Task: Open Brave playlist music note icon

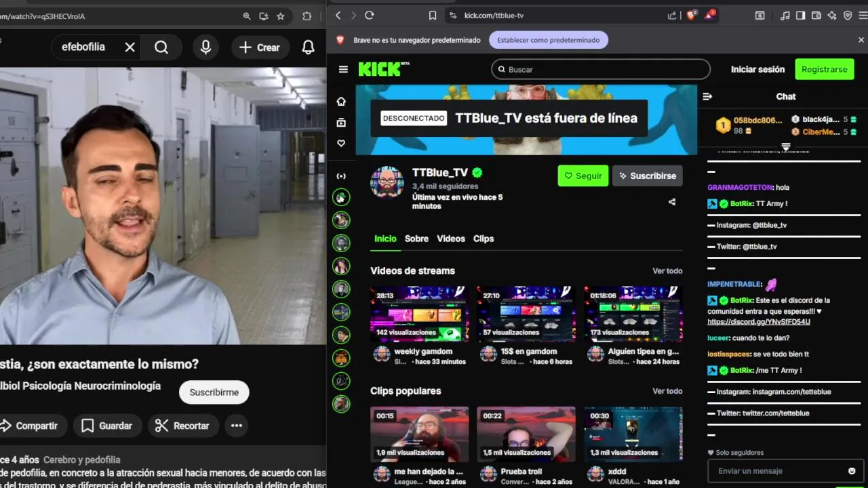Action: click(785, 15)
